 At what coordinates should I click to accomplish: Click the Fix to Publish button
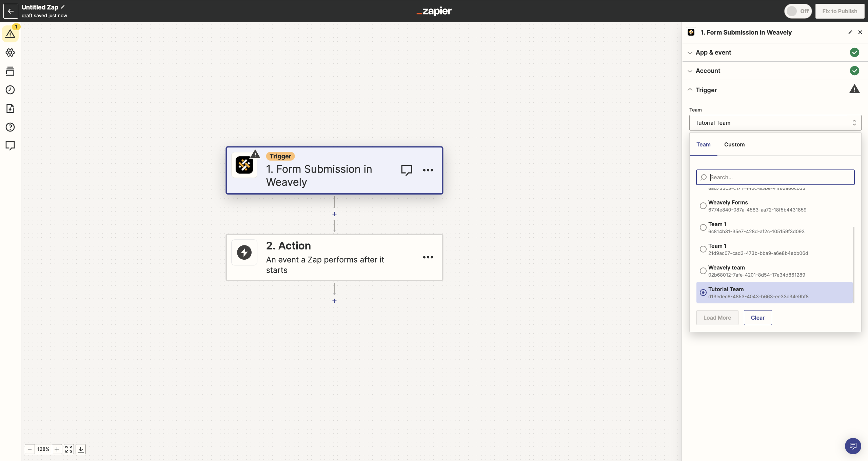click(839, 11)
